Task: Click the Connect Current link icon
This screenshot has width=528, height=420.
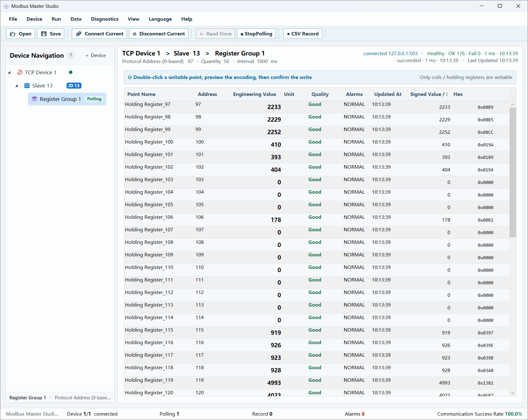Action: (79, 34)
